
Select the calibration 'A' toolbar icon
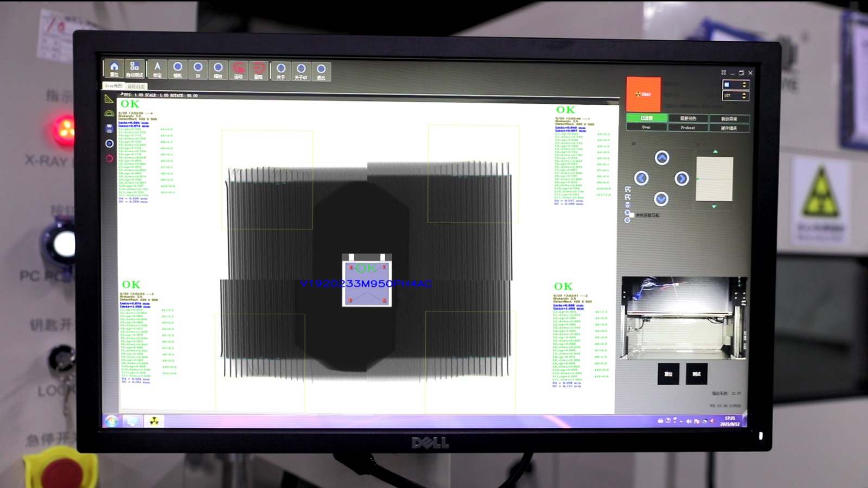[157, 69]
